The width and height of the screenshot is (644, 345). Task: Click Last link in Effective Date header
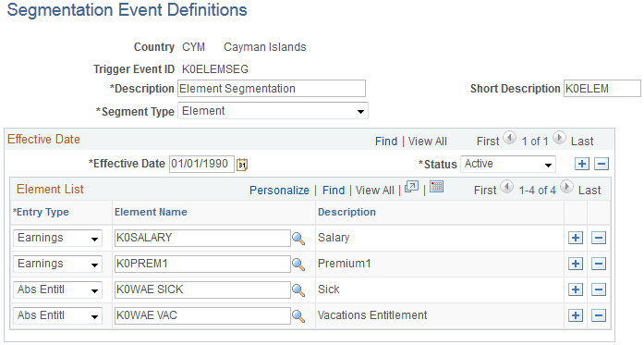click(x=582, y=142)
